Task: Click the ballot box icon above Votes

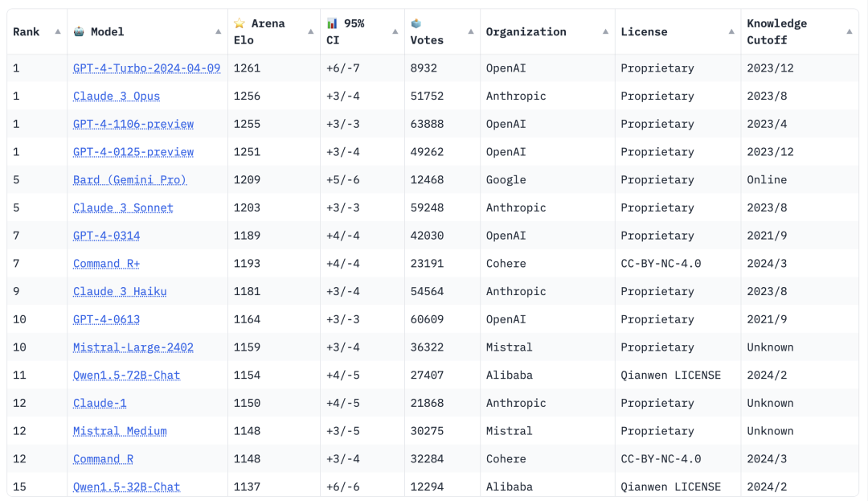Action: click(x=416, y=23)
